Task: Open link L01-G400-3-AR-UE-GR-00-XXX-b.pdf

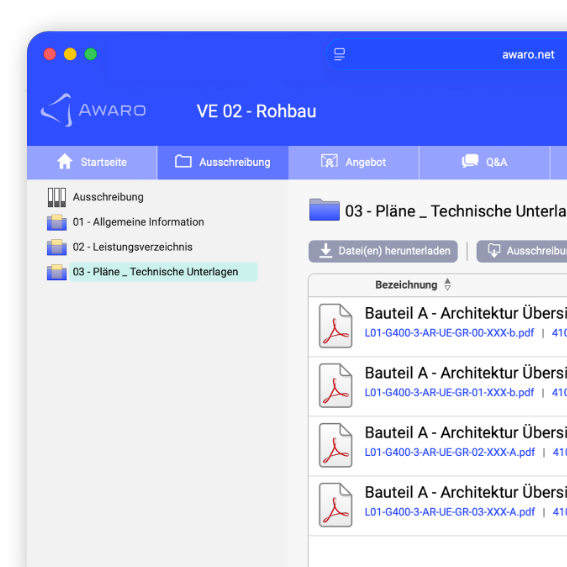Action: coord(449,333)
